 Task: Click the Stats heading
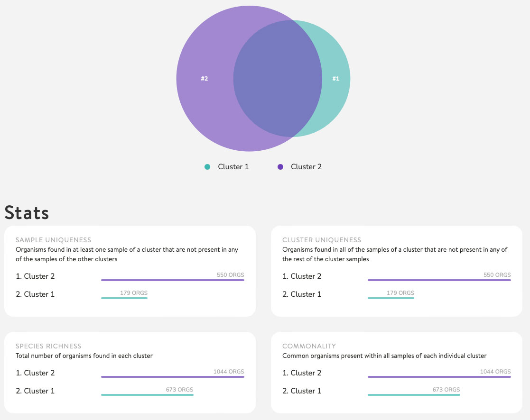click(27, 213)
